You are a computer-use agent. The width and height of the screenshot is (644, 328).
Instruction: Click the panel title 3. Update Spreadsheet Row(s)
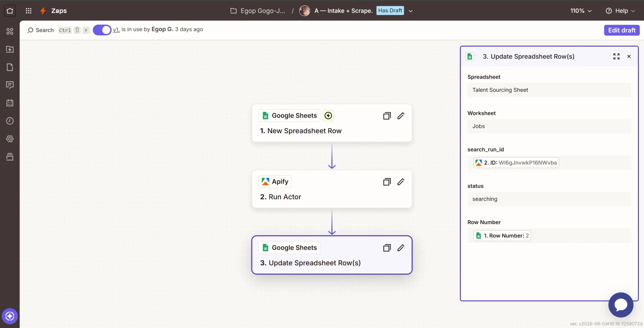tap(528, 56)
